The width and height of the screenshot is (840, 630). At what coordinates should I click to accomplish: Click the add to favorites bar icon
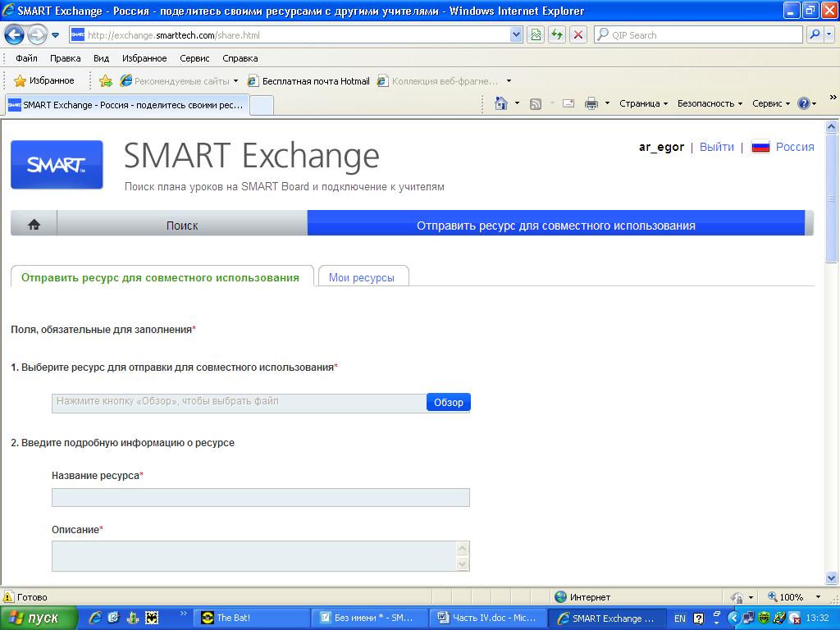point(106,81)
